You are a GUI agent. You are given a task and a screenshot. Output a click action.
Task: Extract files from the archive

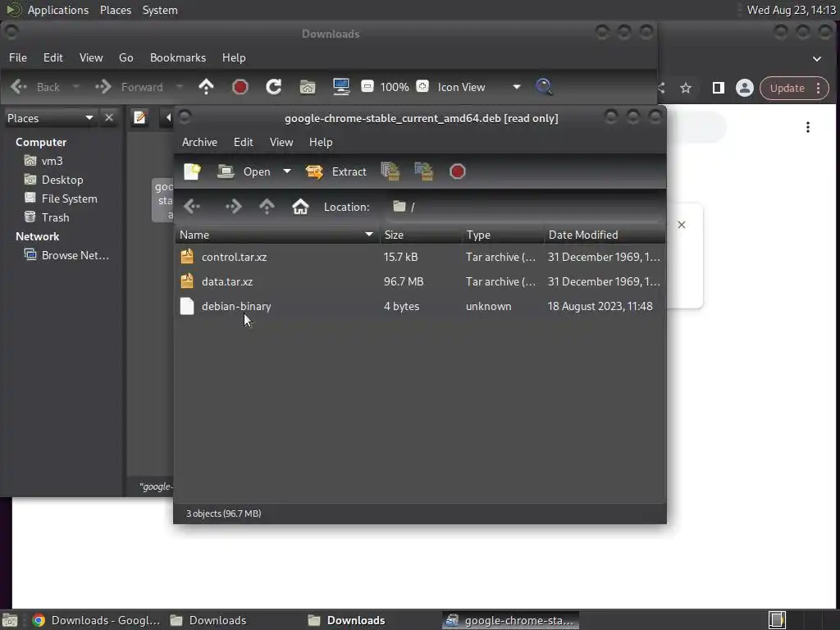pos(336,171)
